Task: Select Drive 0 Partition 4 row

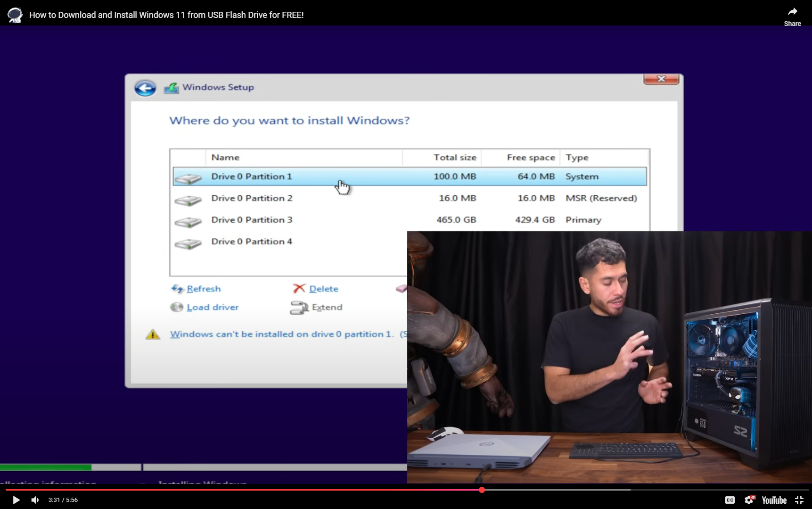Action: coord(290,242)
